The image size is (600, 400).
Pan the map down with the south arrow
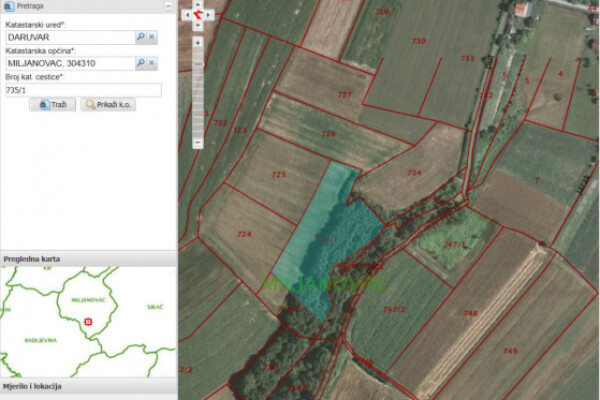pyautogui.click(x=197, y=26)
